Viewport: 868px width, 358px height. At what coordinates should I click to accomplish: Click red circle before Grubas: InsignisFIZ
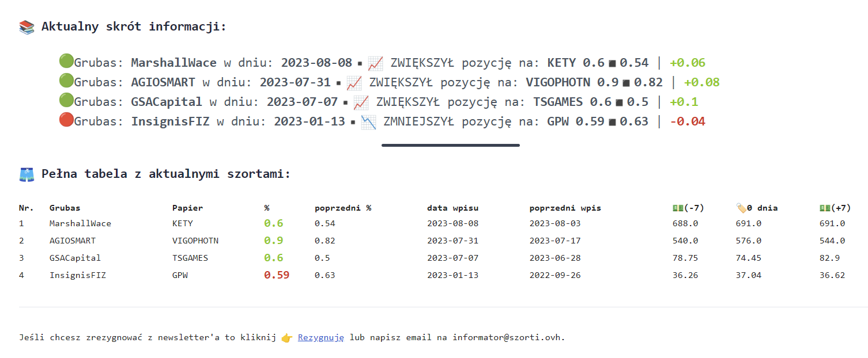pos(66,121)
